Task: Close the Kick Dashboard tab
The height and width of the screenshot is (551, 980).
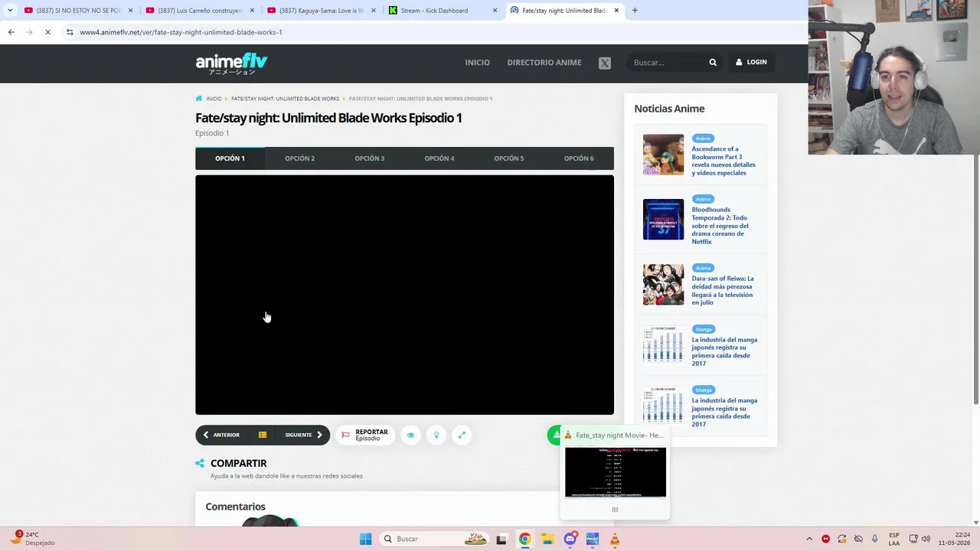Action: [x=495, y=10]
